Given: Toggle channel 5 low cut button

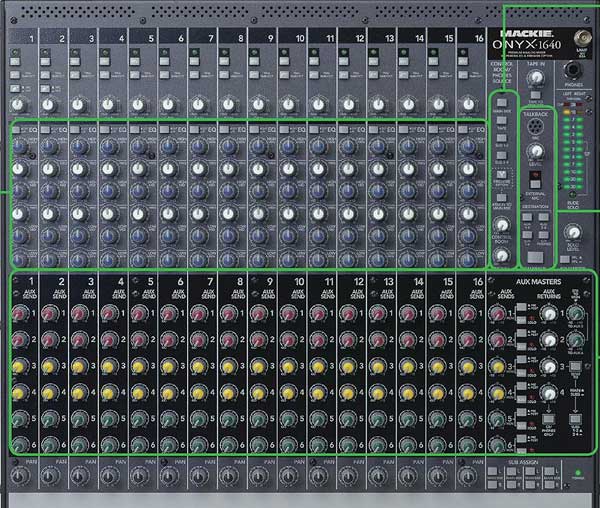Looking at the screenshot, I should click(x=134, y=75).
